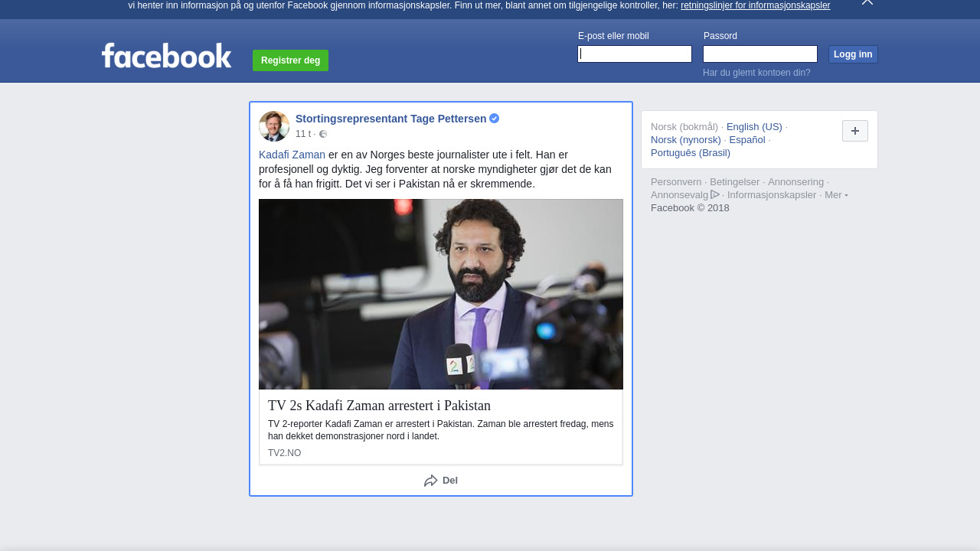Viewport: 980px width, 551px height.
Task: Open Tage Pettersen's profile picture
Action: 274,126
